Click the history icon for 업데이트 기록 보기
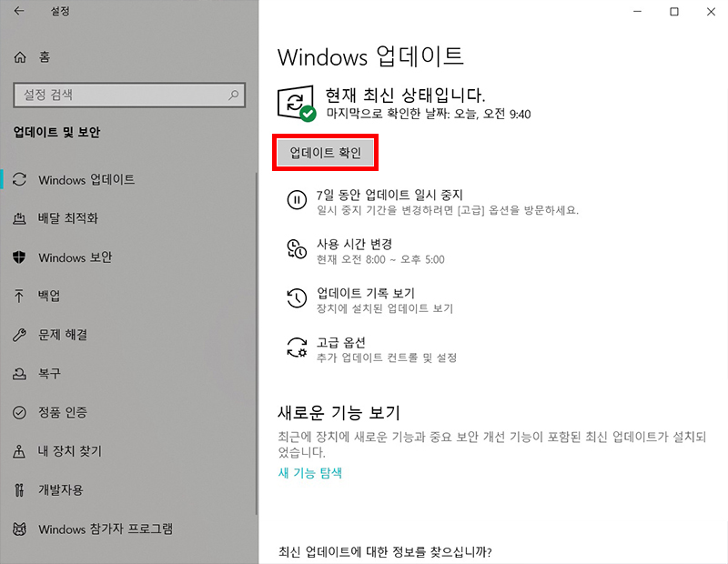The width and height of the screenshot is (728, 564). (297, 298)
